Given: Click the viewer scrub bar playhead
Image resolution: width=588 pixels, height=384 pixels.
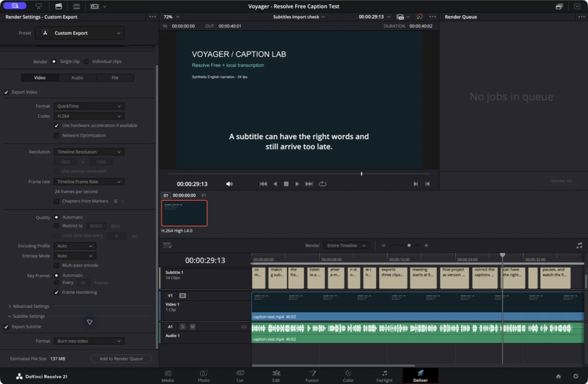Looking at the screenshot, I should tap(362, 173).
